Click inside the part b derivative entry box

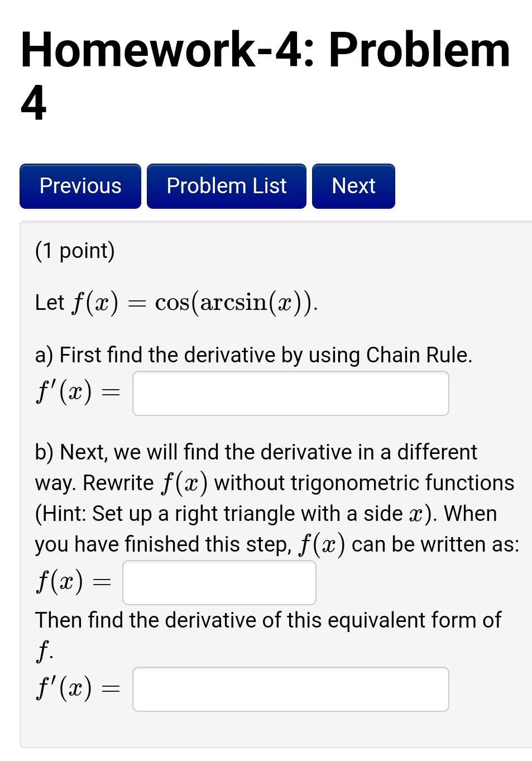pos(290,689)
